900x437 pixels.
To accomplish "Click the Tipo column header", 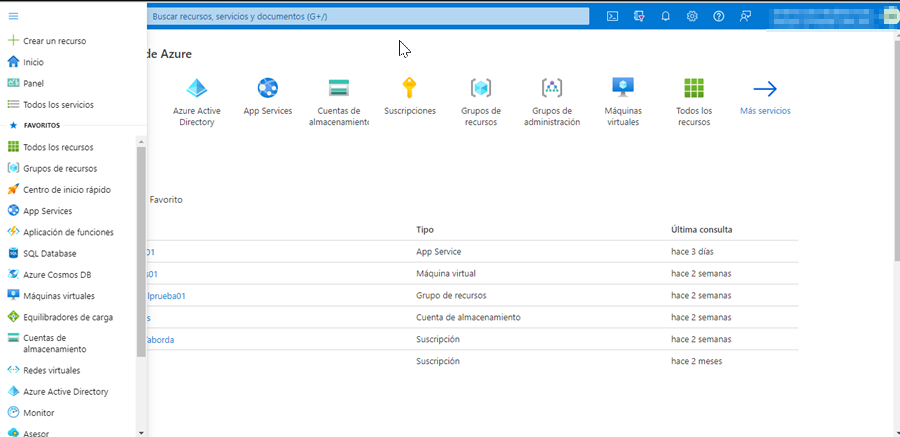I will [x=425, y=230].
